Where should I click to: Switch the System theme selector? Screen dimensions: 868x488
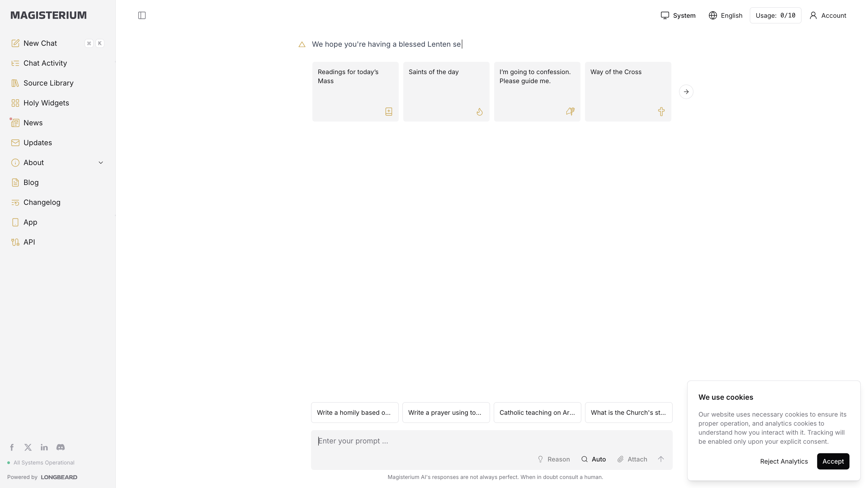click(x=678, y=15)
